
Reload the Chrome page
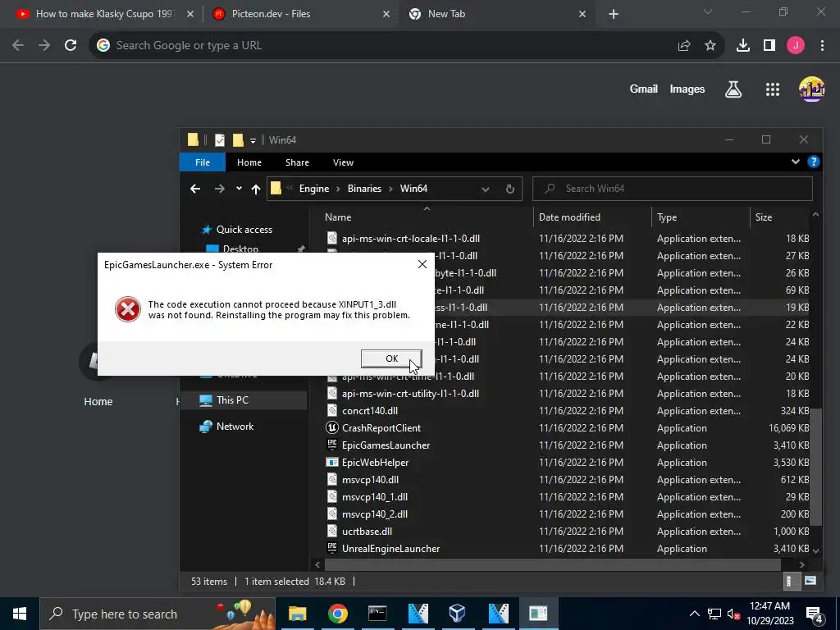tap(71, 46)
